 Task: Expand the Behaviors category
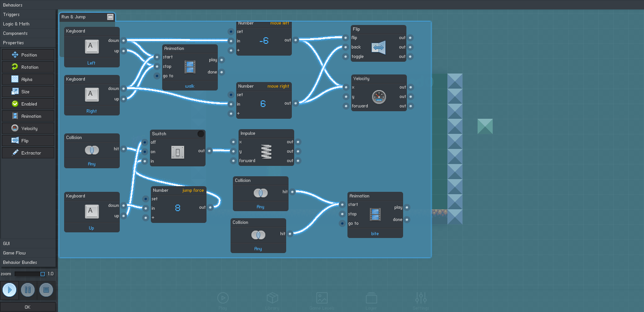28,5
